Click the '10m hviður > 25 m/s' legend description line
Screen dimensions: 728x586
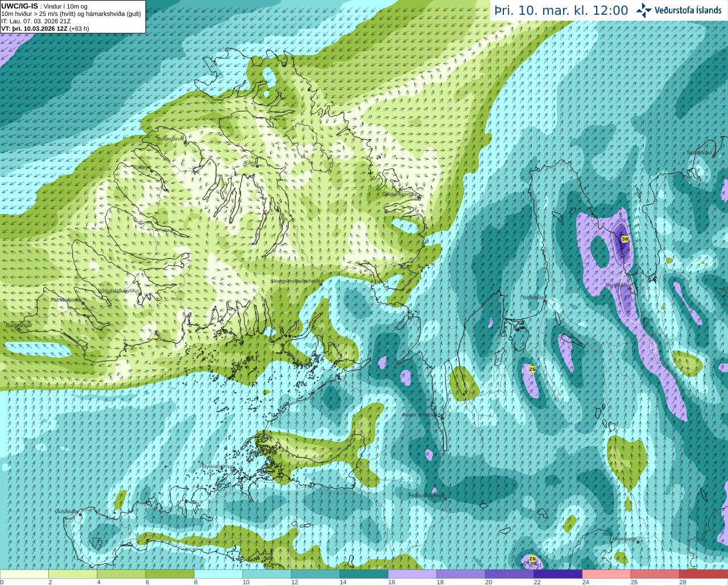(71, 14)
